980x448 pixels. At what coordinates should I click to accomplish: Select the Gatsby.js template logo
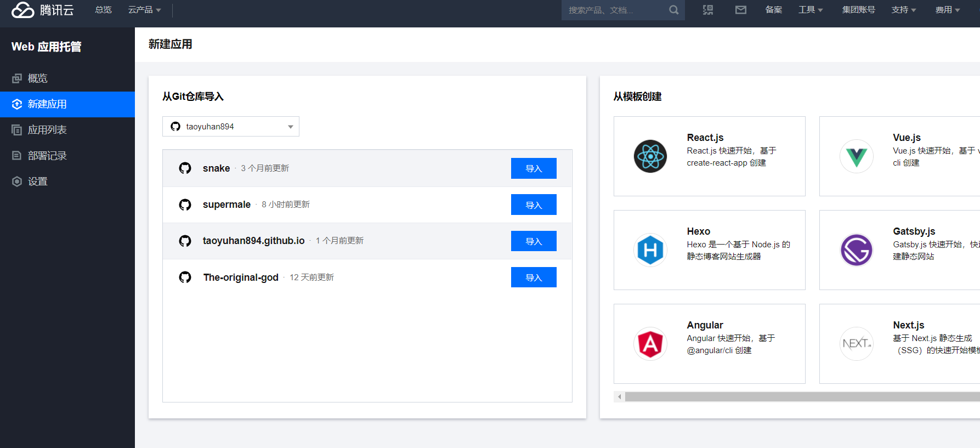click(857, 250)
